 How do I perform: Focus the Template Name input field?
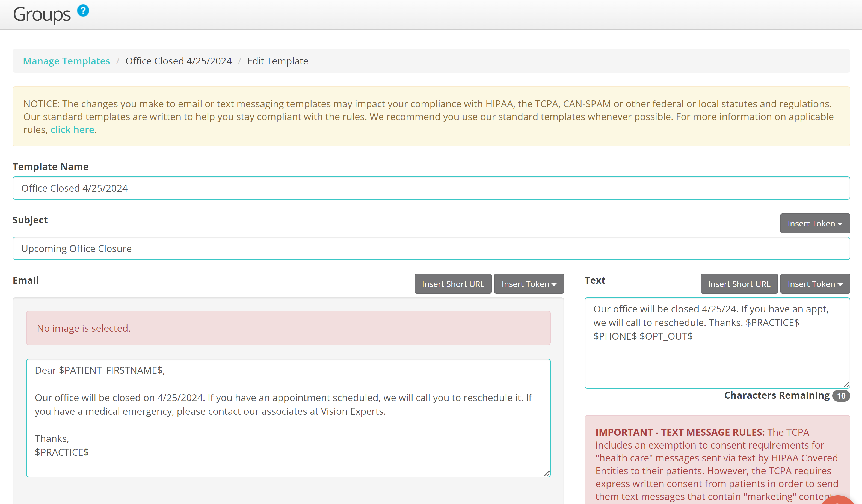[431, 188]
